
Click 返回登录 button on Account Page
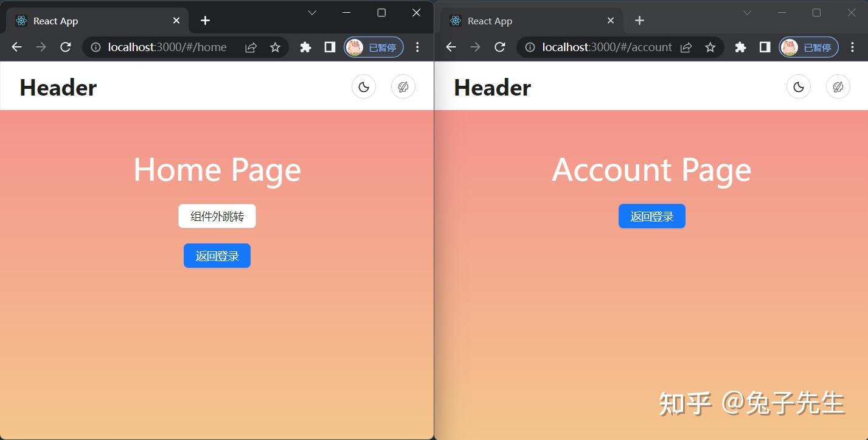pos(652,216)
